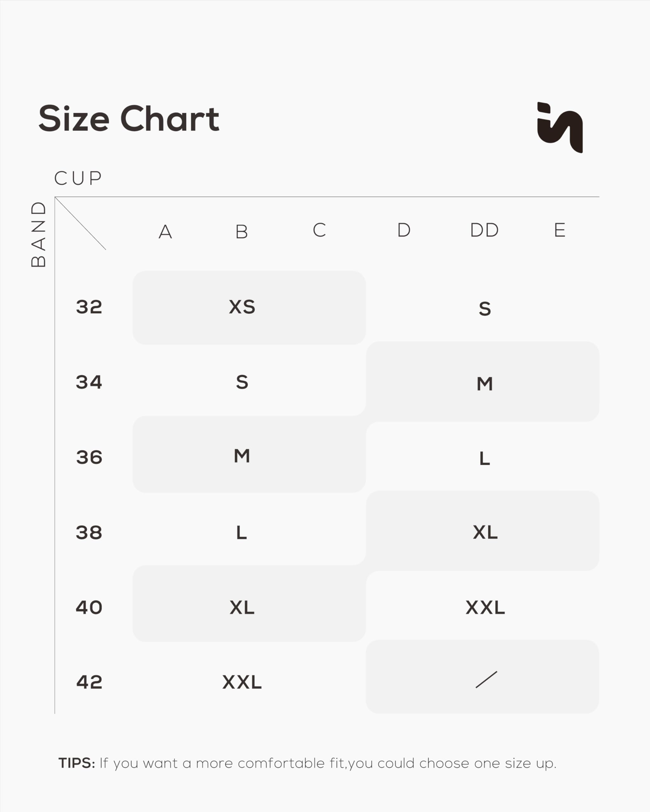Screen dimensions: 650x812
Task: Click cup column header E
Action: (560, 230)
